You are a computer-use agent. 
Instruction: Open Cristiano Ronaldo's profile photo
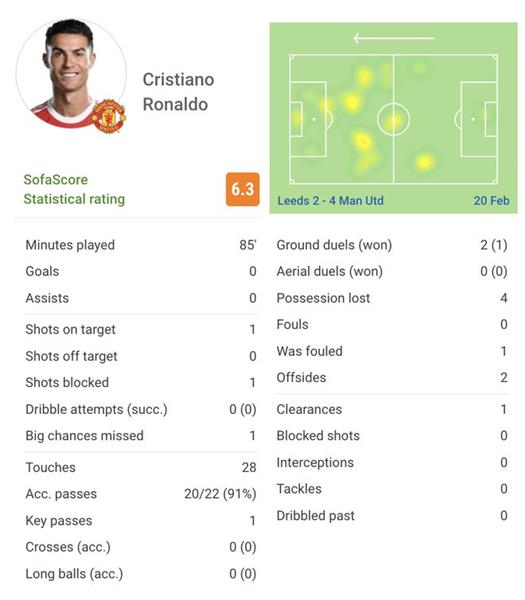coord(71,73)
